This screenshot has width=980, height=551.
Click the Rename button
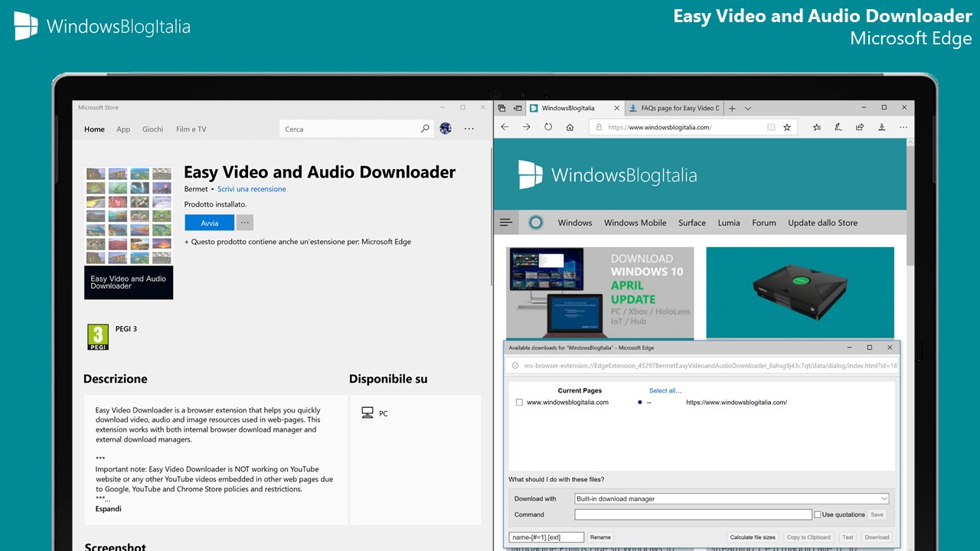[x=600, y=537]
